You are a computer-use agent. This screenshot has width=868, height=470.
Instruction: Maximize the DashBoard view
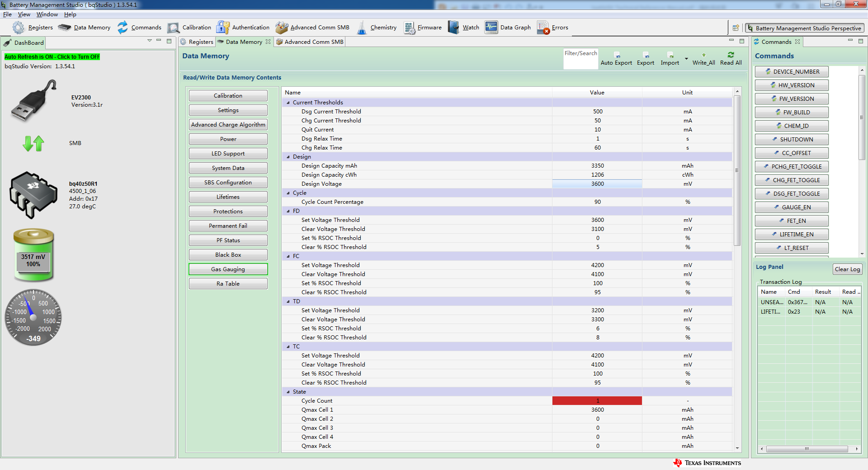(x=169, y=41)
